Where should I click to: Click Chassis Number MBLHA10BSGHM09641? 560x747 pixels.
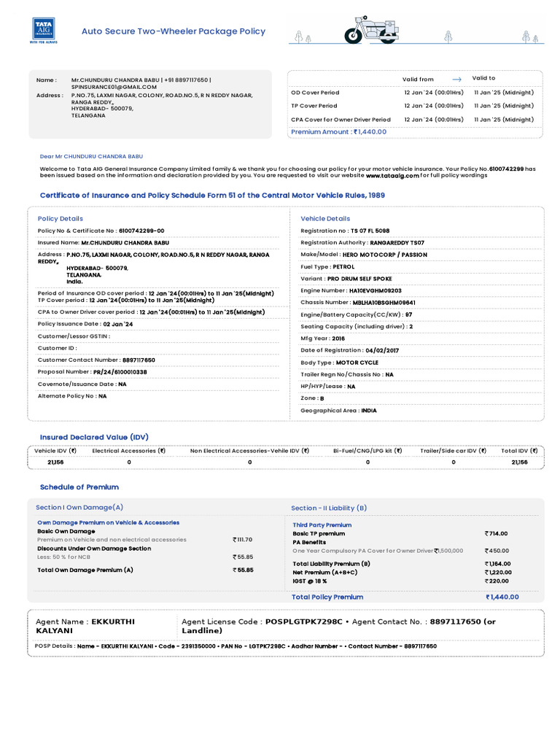pyautogui.click(x=357, y=303)
